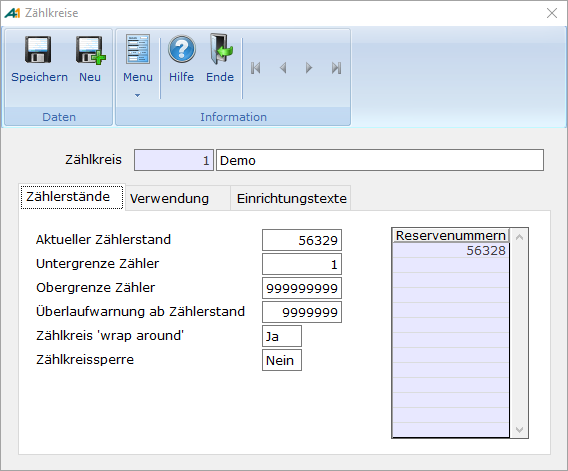This screenshot has height=471, width=568.
Task: Create a new record with Neu icon
Action: 90,50
